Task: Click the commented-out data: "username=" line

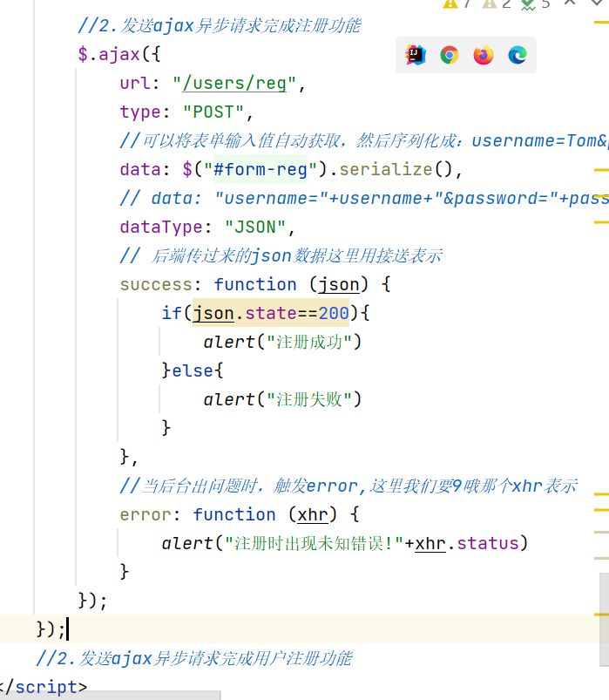Action: (x=363, y=199)
